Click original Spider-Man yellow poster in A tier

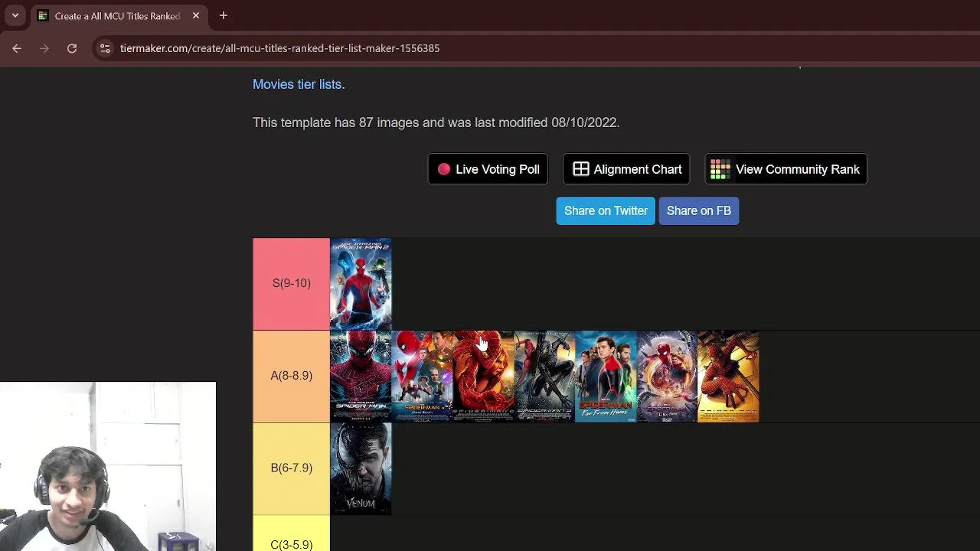pos(728,377)
